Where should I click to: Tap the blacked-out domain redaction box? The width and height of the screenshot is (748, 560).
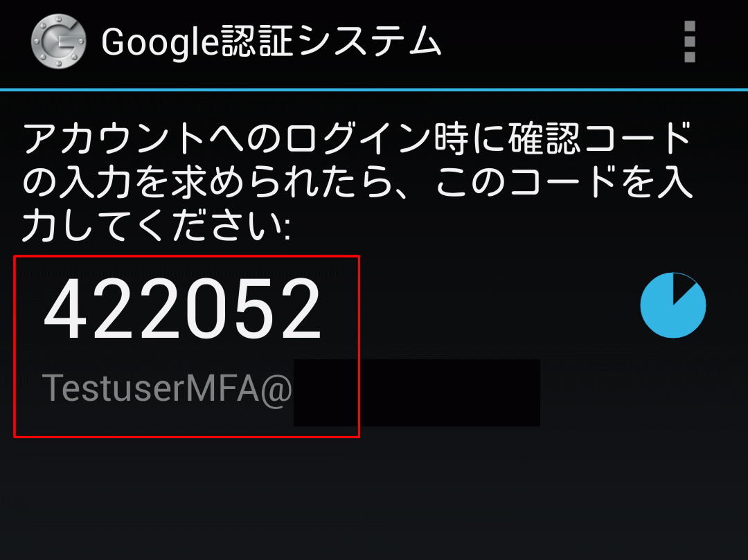pyautogui.click(x=416, y=392)
